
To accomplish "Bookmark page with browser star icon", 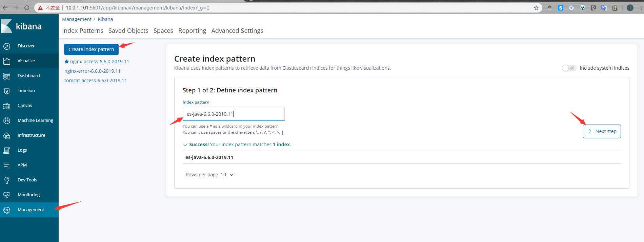I will [536, 7].
